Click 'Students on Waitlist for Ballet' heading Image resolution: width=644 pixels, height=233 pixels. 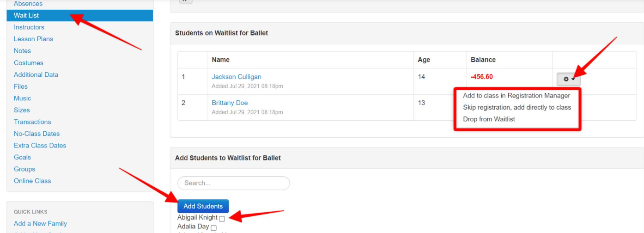(221, 33)
